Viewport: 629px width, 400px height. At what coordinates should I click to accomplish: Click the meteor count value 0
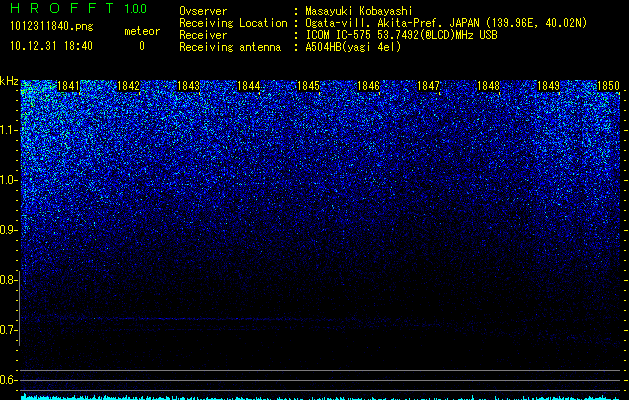point(142,46)
